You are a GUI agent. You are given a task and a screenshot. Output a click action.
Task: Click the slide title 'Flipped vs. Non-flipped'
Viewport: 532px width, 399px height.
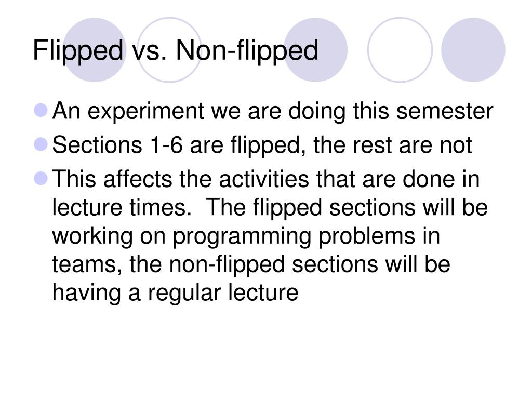[x=176, y=50]
